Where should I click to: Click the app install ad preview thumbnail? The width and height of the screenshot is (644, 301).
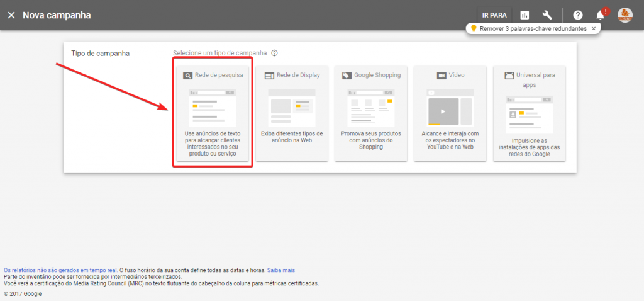[x=530, y=115]
